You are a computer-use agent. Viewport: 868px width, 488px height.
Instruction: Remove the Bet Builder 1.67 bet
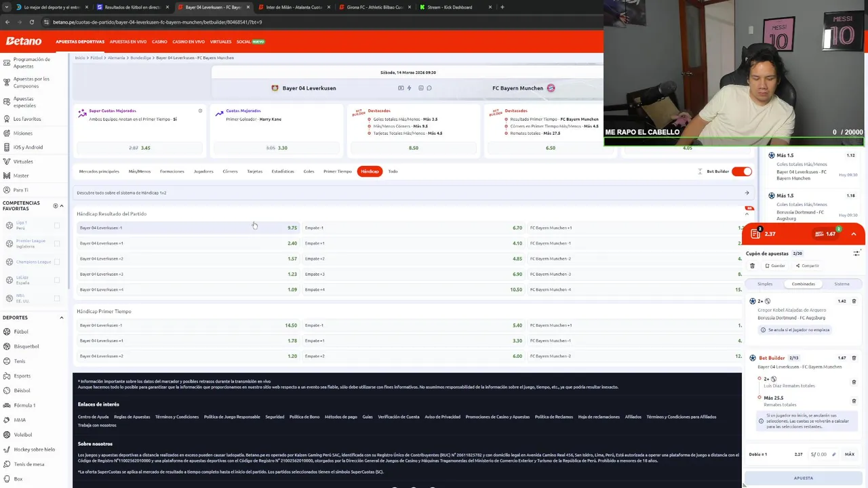click(854, 358)
